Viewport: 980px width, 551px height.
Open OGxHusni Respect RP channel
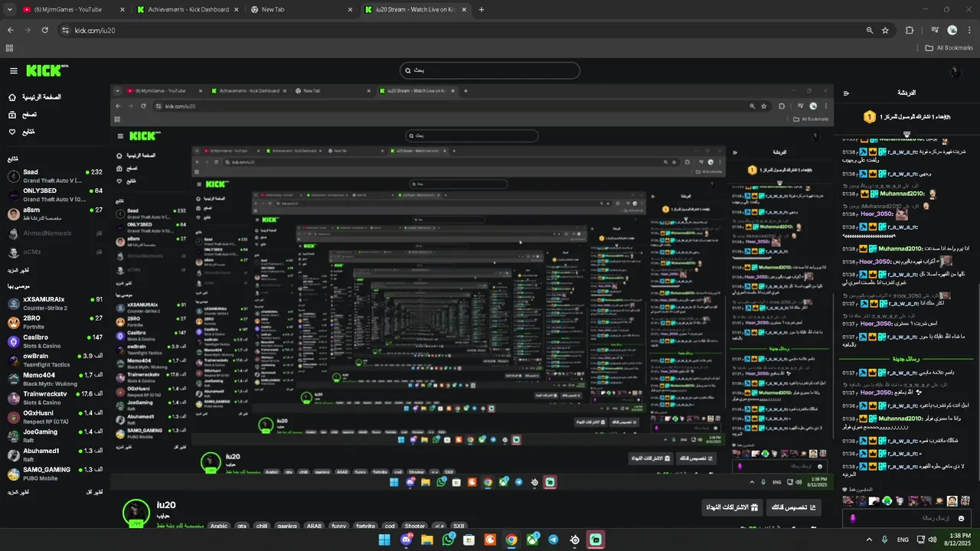tap(54, 417)
